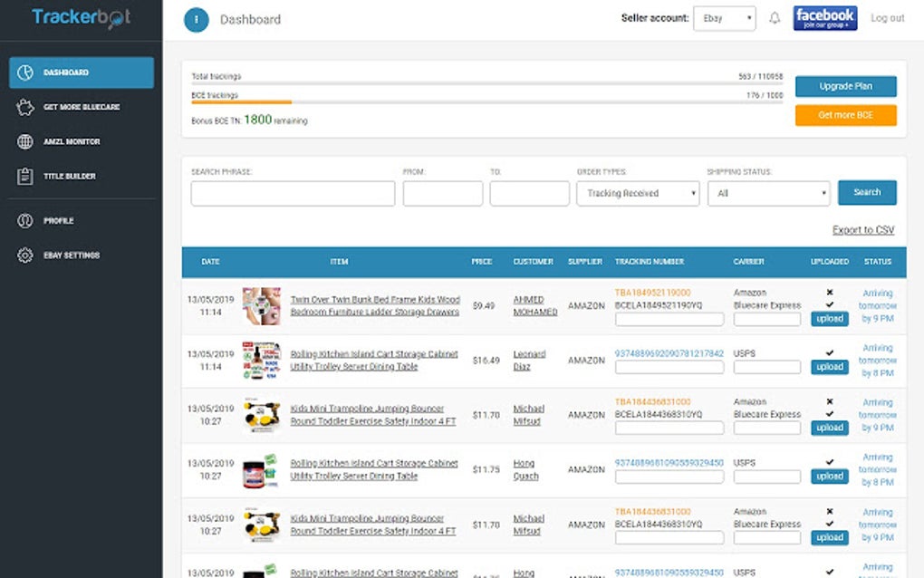This screenshot has width=924, height=578.
Task: Click the Carrier column header
Action: [x=748, y=262]
